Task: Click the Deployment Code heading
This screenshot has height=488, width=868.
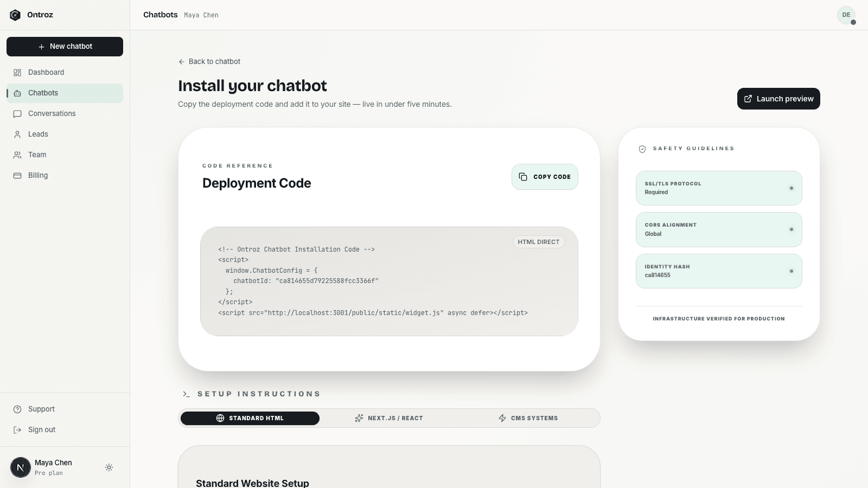Action: pyautogui.click(x=257, y=183)
